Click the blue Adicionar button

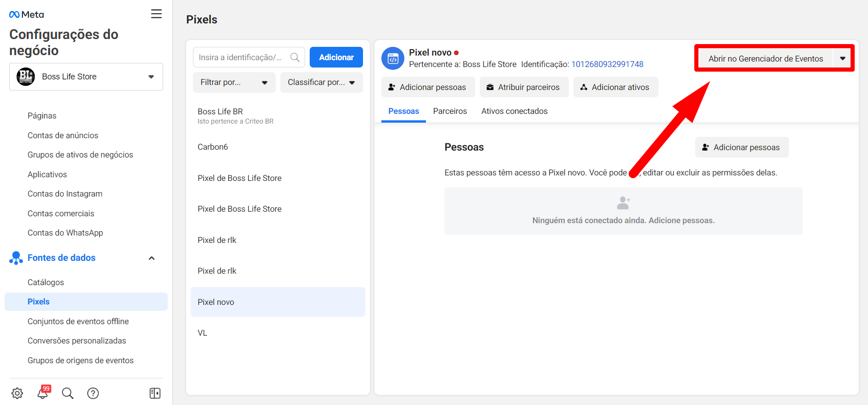336,57
